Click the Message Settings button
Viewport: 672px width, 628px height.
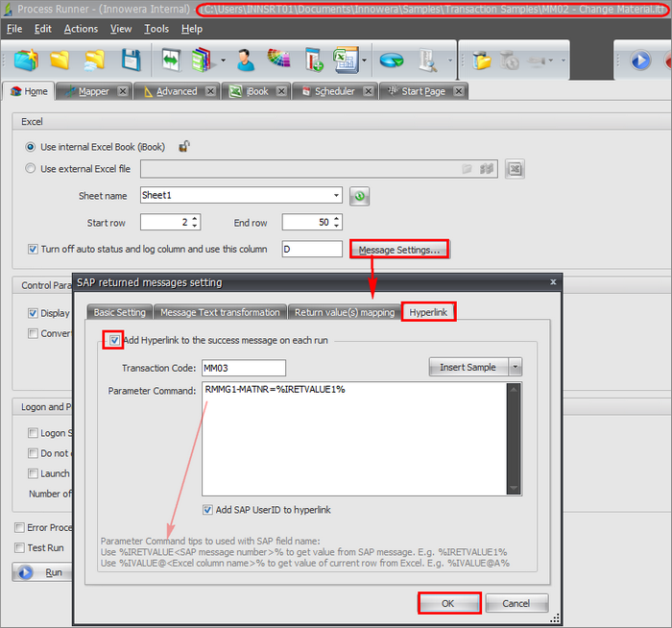[x=398, y=250]
